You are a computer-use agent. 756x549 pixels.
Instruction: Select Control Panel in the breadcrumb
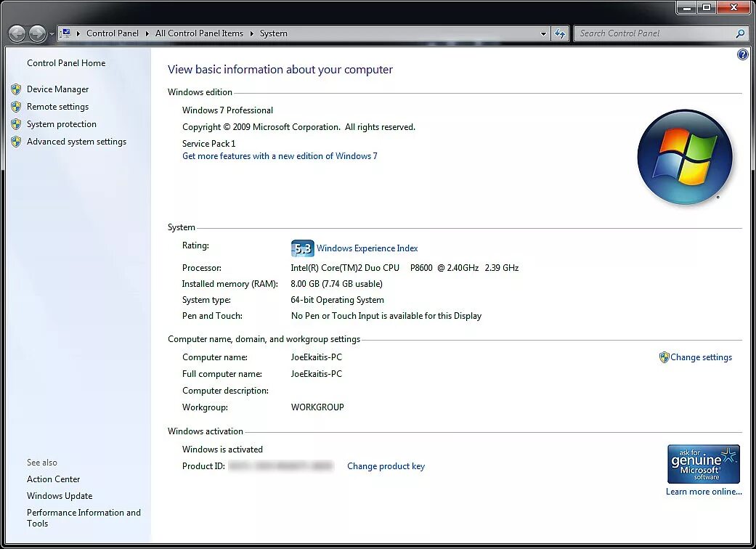coord(113,33)
